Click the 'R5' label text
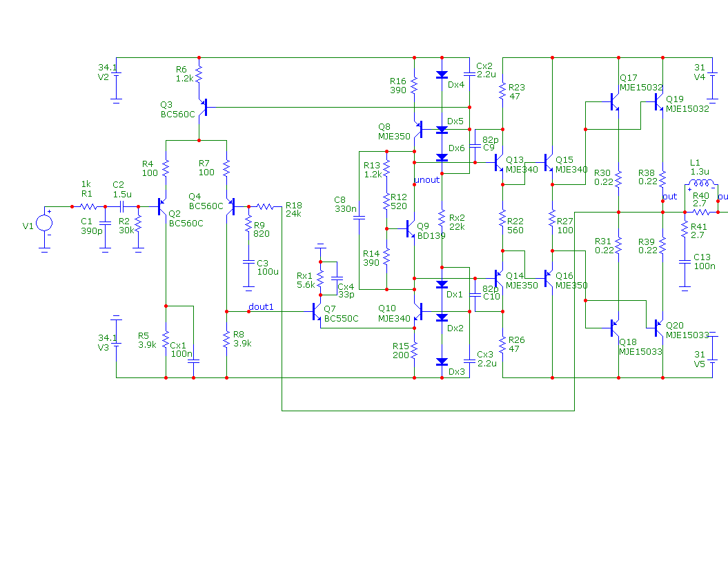The width and height of the screenshot is (728, 561). [144, 336]
